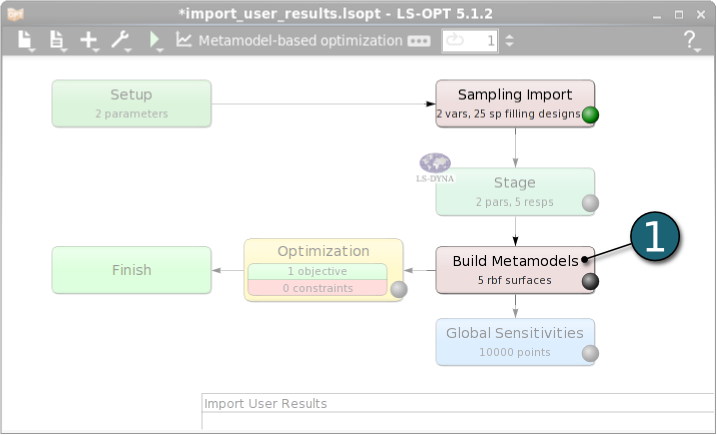Open the Stage box
Image resolution: width=717 pixels, height=435 pixels.
515,192
